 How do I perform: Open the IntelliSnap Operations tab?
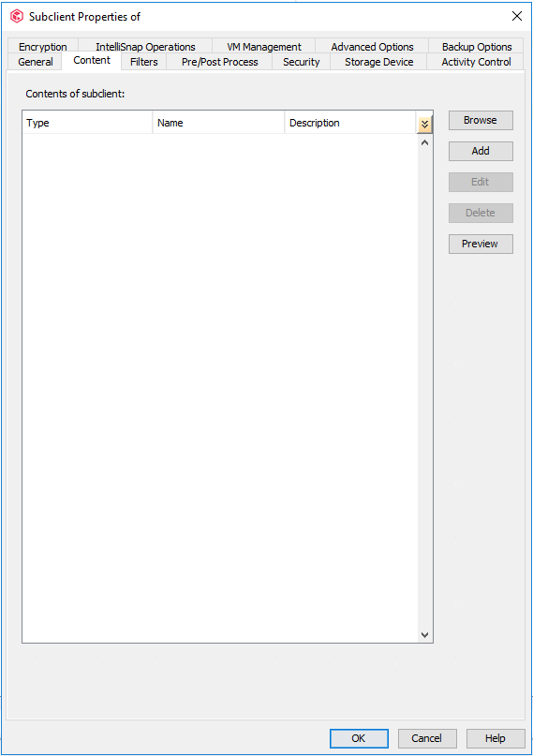pos(145,47)
